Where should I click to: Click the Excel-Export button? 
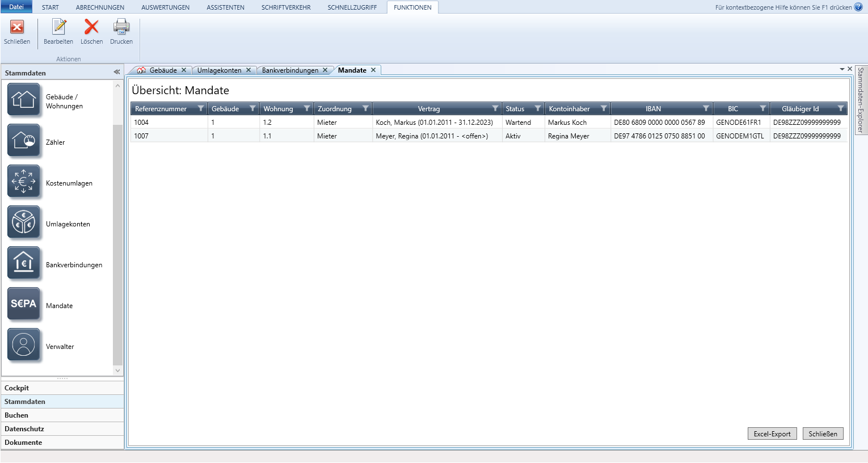pos(772,434)
